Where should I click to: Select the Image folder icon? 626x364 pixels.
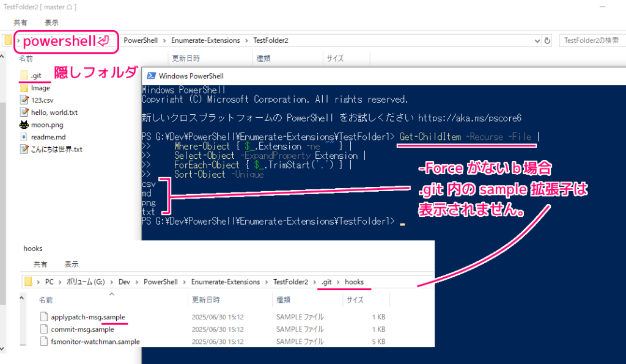tap(24, 88)
